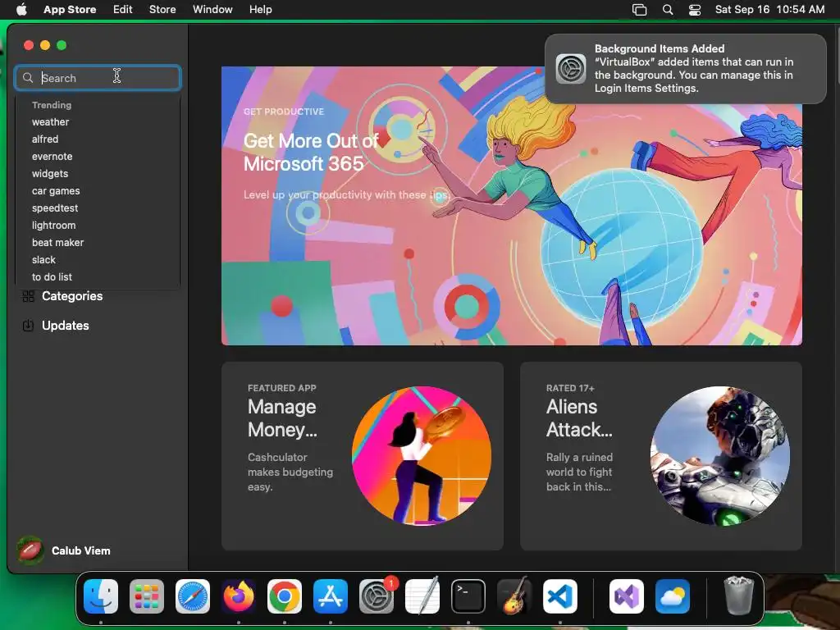Launch Terminal from the Dock

468,596
